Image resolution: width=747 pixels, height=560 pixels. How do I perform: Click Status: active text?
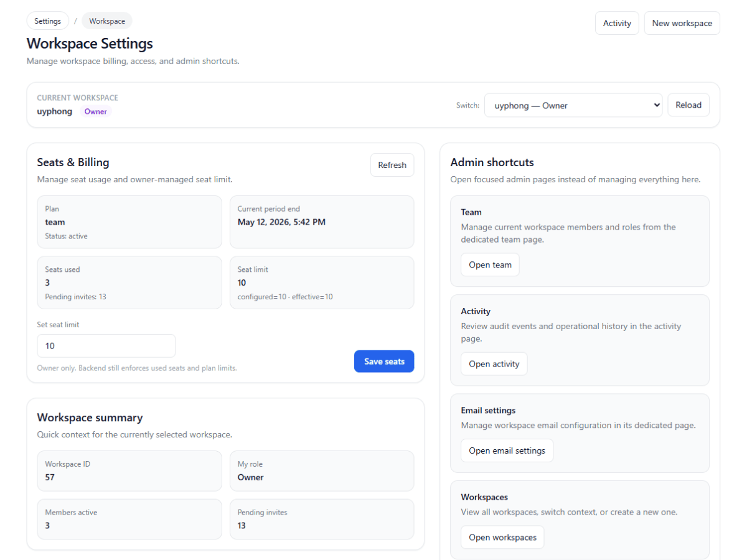[x=66, y=236]
